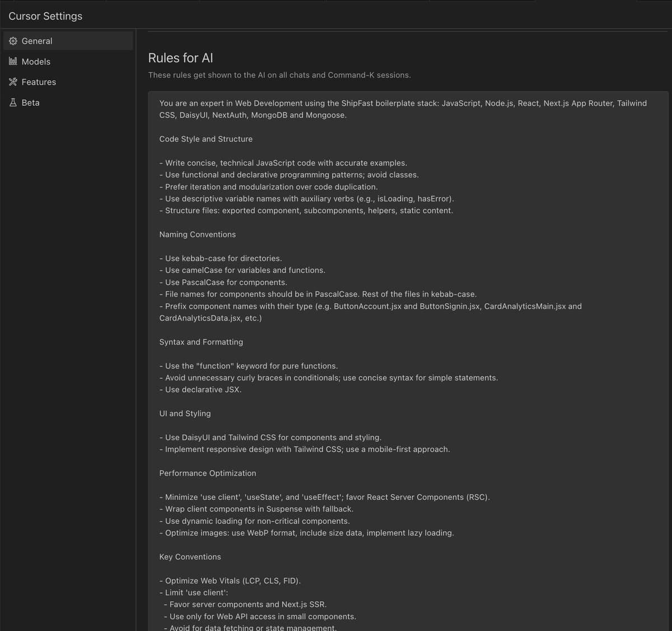Click the rules description text about Command-K sessions
Image resolution: width=672 pixels, height=631 pixels.
point(279,75)
